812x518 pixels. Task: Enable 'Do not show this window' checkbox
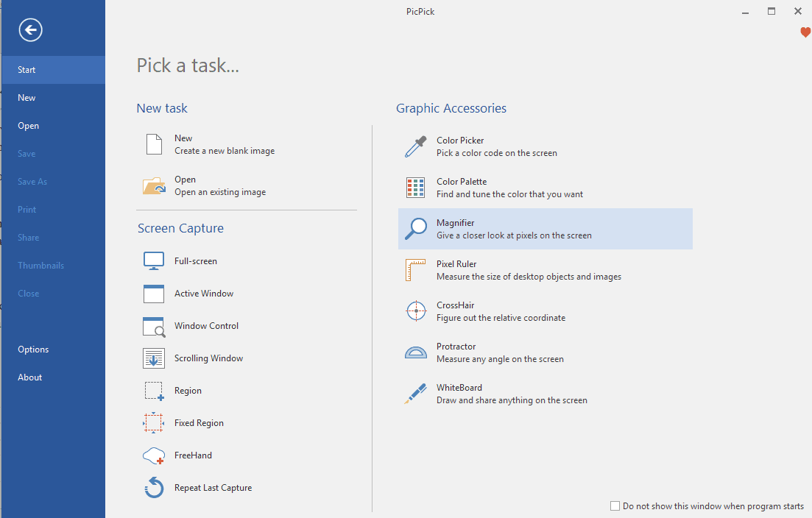[x=615, y=505]
